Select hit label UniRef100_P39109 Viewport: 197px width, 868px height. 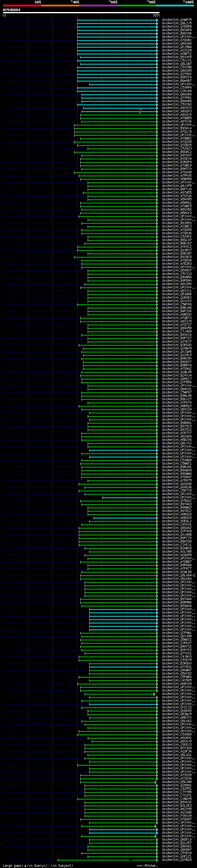coord(177,816)
